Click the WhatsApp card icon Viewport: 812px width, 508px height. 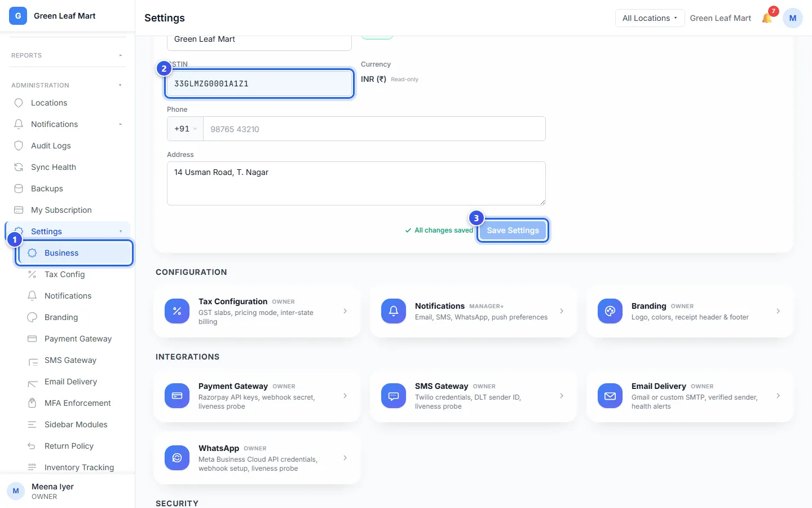pyautogui.click(x=177, y=458)
